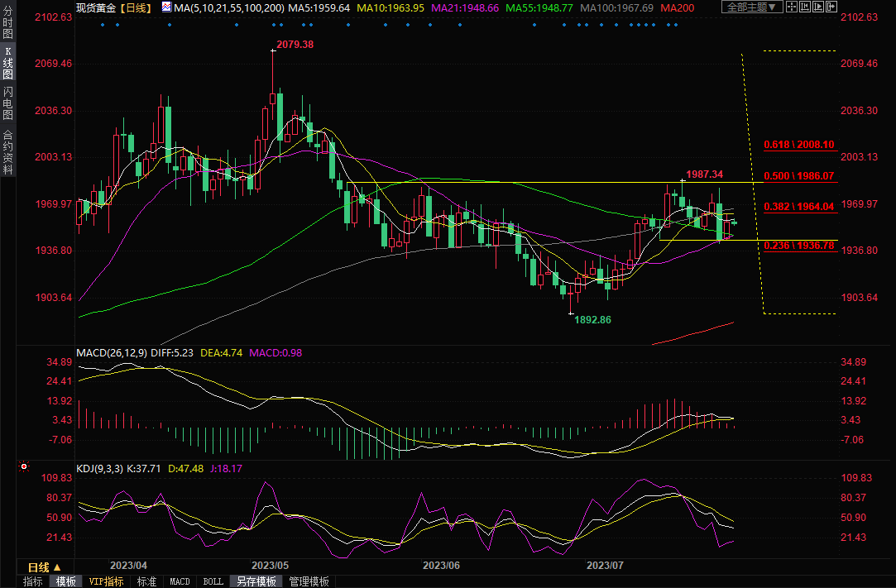Open 管理模板 template manager
This screenshot has width=896, height=588.
[308, 581]
